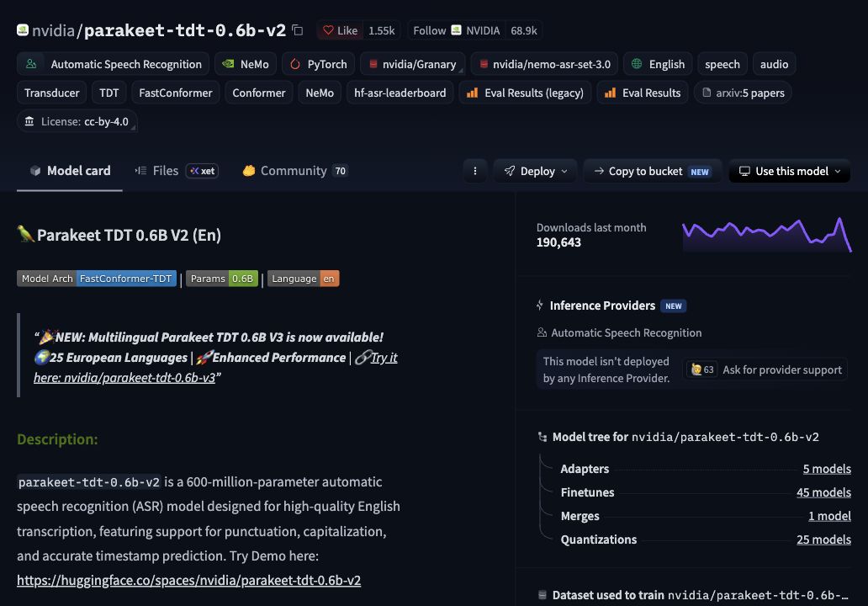The width and height of the screenshot is (868, 606).
Task: Open the Eval Results (legacy) tag
Action: [x=525, y=93]
